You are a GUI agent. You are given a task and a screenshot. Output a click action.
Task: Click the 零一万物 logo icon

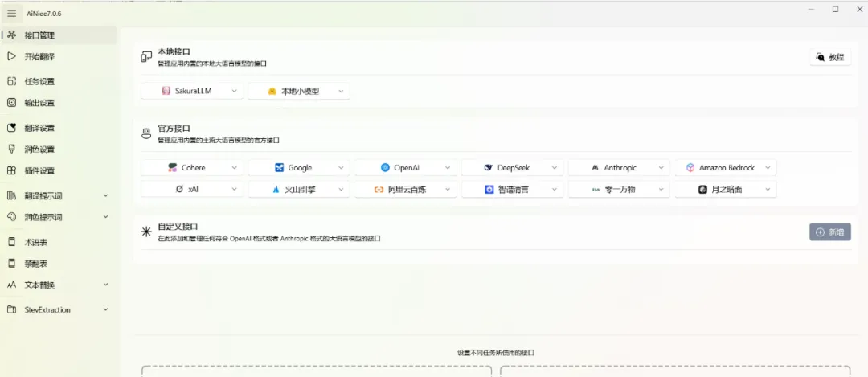(x=596, y=190)
